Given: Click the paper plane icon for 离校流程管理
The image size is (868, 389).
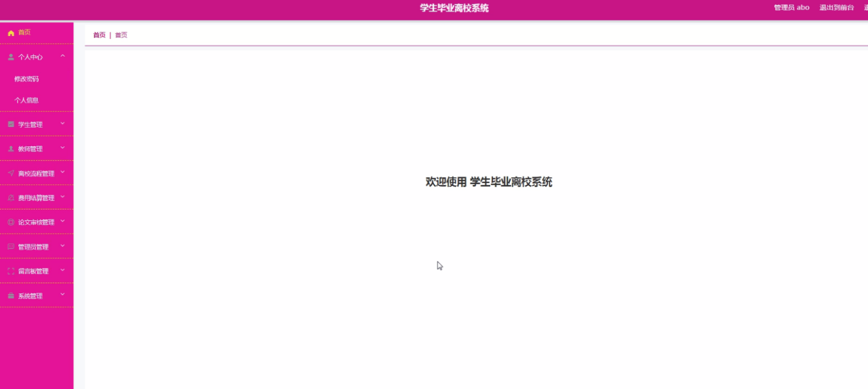Looking at the screenshot, I should pos(11,174).
